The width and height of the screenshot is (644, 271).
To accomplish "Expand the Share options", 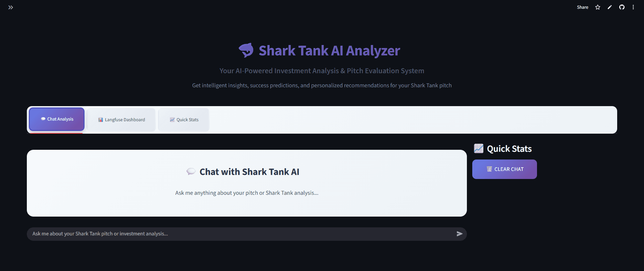I will (583, 7).
